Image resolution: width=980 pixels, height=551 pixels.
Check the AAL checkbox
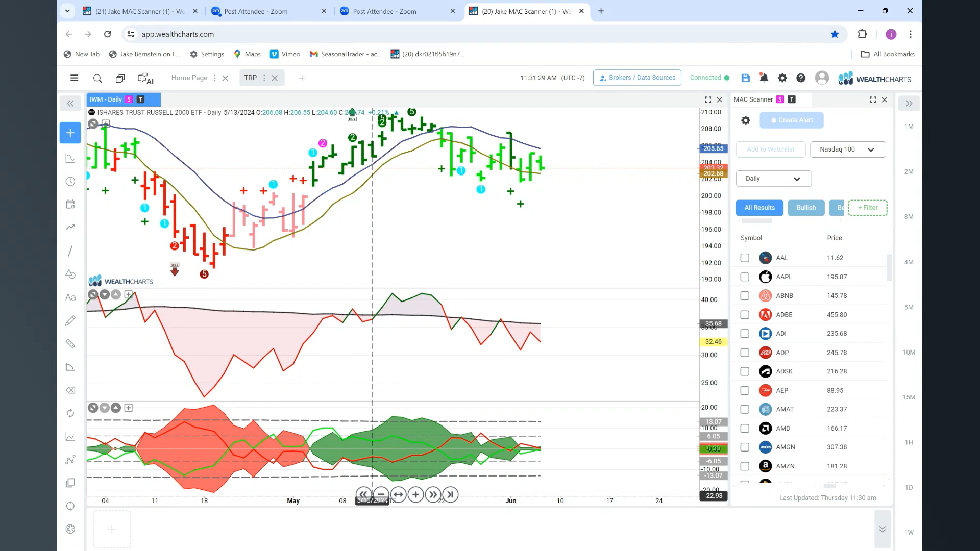coord(745,258)
